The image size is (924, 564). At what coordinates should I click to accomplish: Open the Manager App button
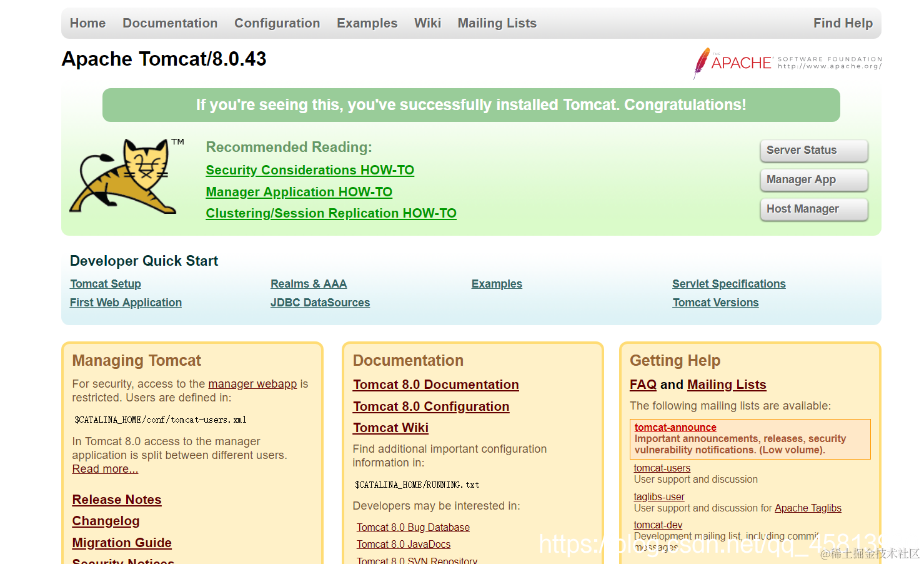click(814, 179)
